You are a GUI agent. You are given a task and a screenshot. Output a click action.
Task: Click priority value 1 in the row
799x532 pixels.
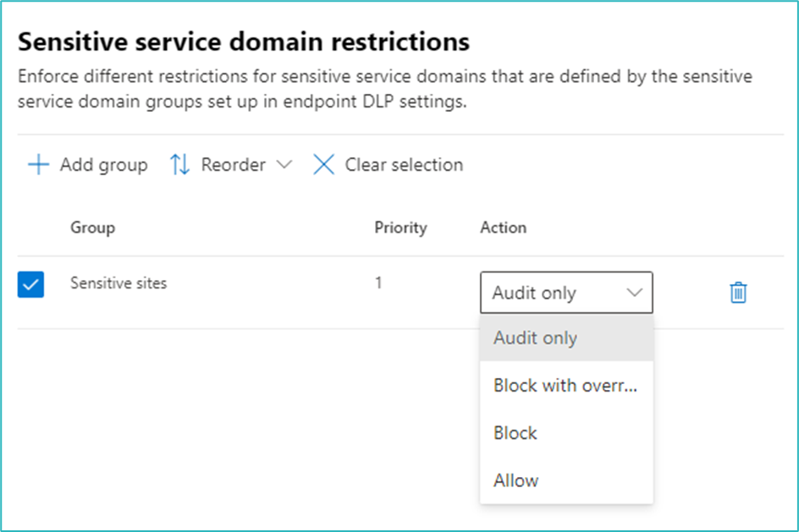point(378,283)
